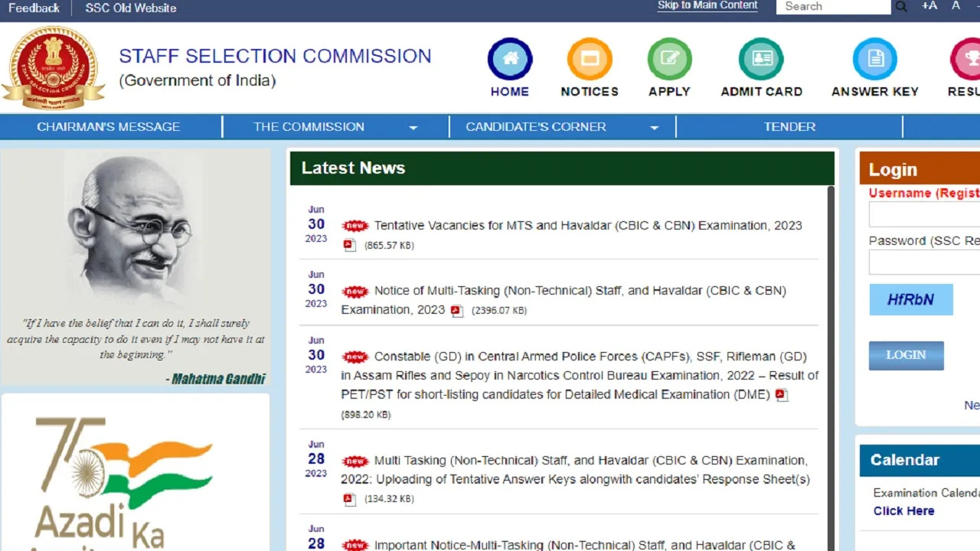
Task: Click the LOGIN button
Action: (x=906, y=355)
